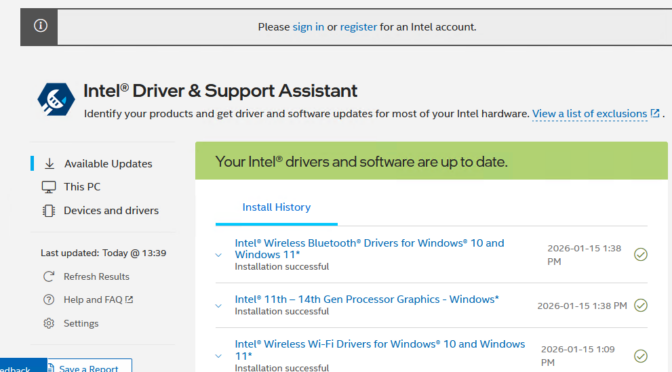Screen dimensions: 672x372
Task: Click the Save a Report button
Action: tap(89, 366)
